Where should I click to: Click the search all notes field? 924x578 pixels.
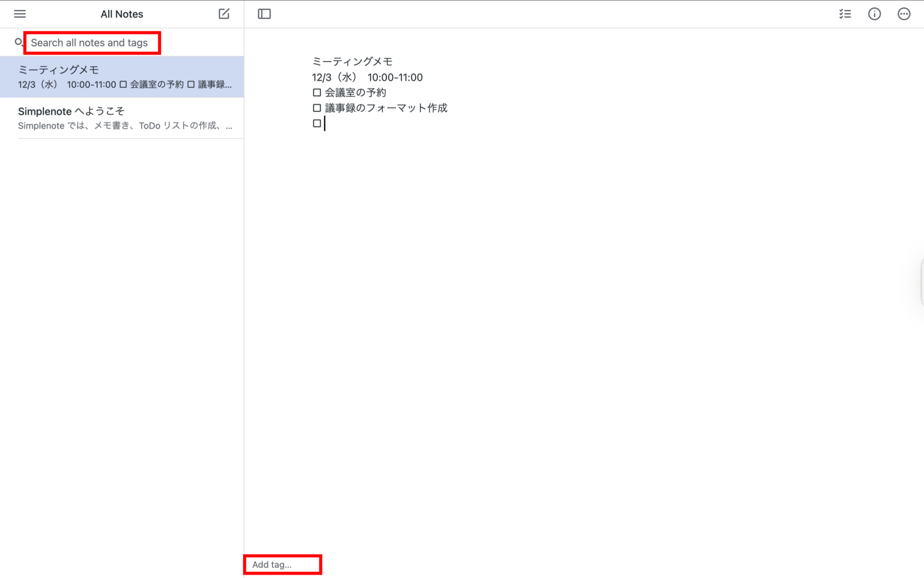91,42
